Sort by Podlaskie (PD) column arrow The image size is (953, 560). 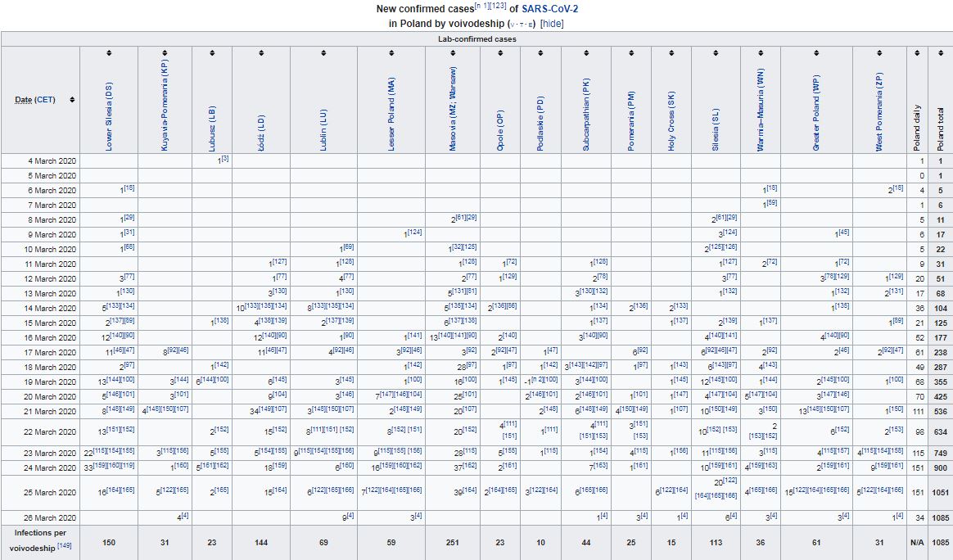pyautogui.click(x=541, y=53)
